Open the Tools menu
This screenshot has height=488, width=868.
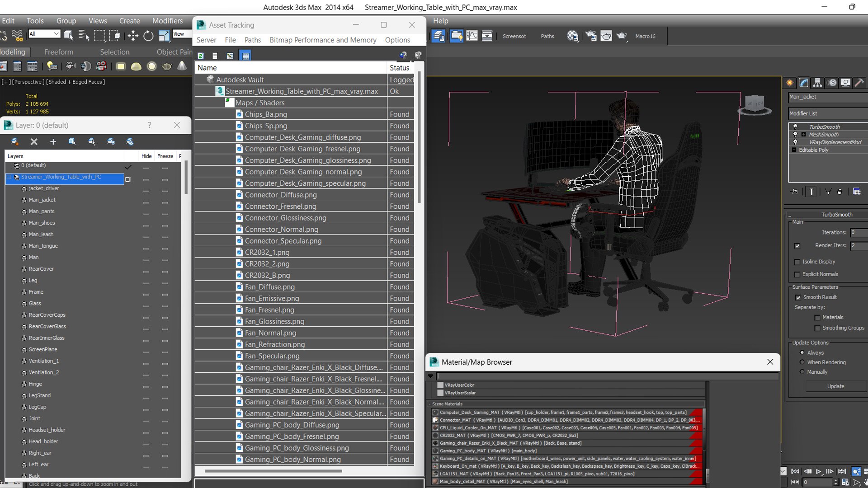pos(35,21)
